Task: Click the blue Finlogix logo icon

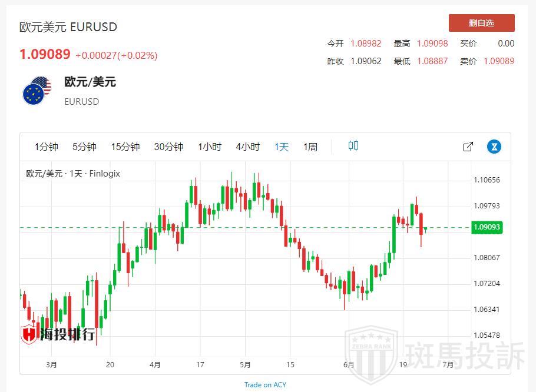Action: [494, 147]
